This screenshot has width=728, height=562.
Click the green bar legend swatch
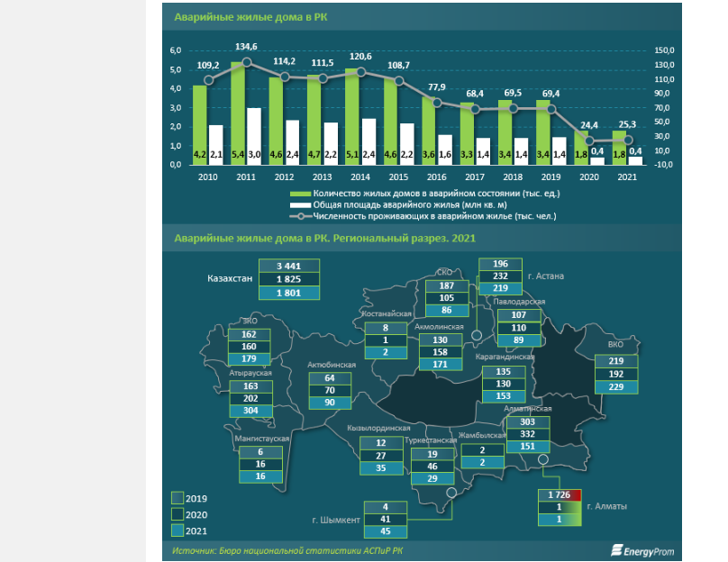(300, 194)
